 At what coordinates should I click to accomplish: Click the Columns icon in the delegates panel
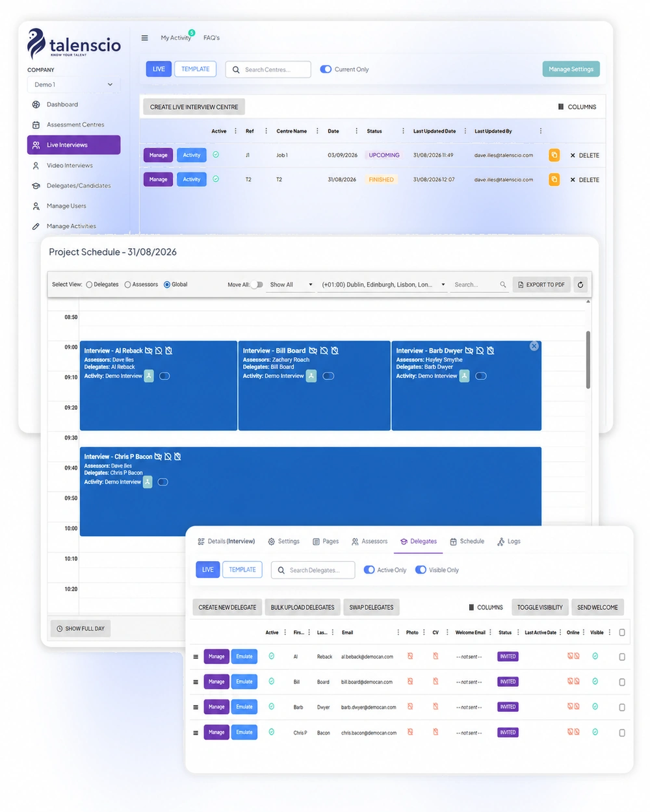(x=471, y=607)
